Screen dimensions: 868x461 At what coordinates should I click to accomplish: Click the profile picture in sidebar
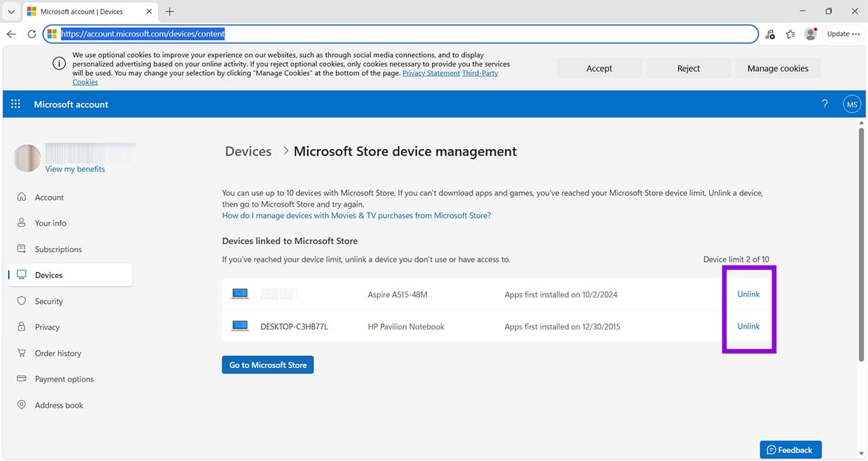(27, 157)
